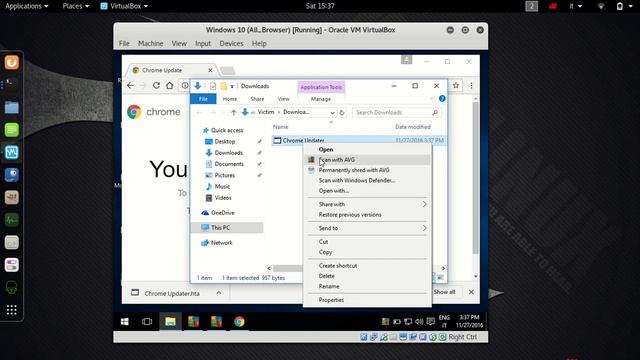640x360 pixels.
Task: Open VirtualBox Input menu
Action: [x=203, y=43]
